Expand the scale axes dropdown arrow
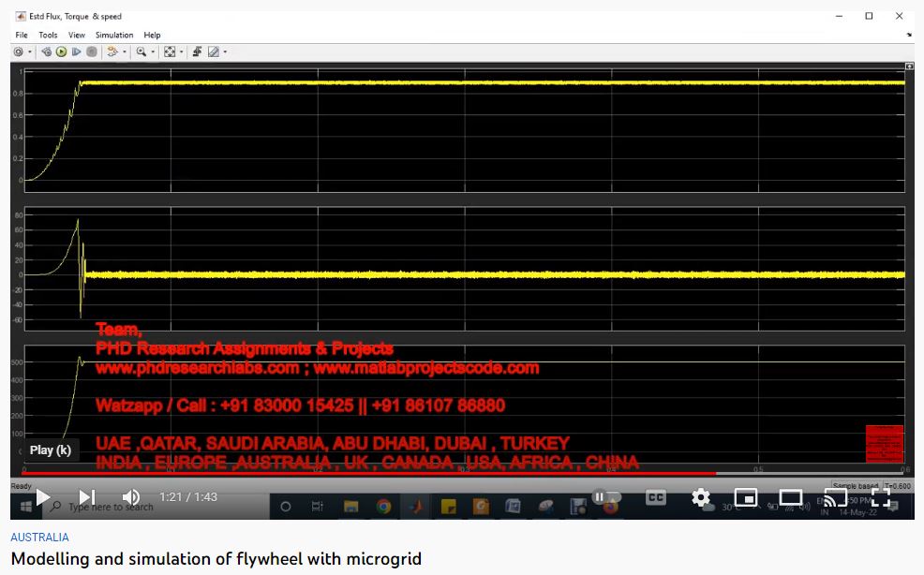The width and height of the screenshot is (924, 575). 181,52
